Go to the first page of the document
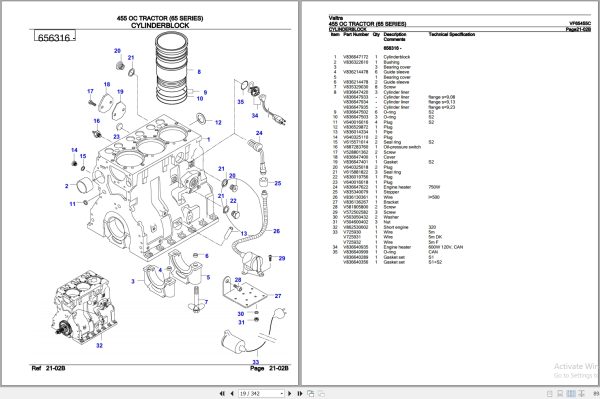 coord(222,393)
